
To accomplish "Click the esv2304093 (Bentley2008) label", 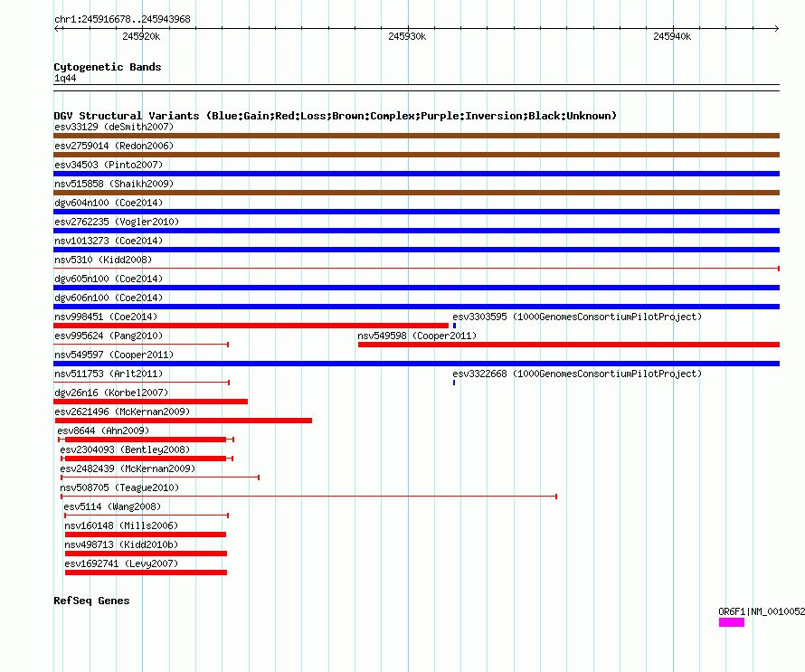I will (x=125, y=450).
